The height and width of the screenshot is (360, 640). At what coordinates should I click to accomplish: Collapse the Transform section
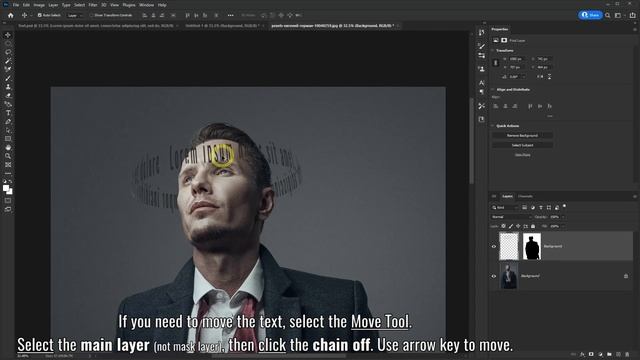pos(493,51)
